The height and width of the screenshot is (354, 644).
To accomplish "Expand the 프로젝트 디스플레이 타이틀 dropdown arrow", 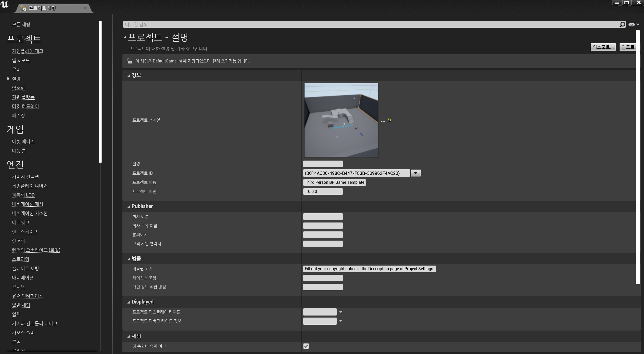I will 340,312.
